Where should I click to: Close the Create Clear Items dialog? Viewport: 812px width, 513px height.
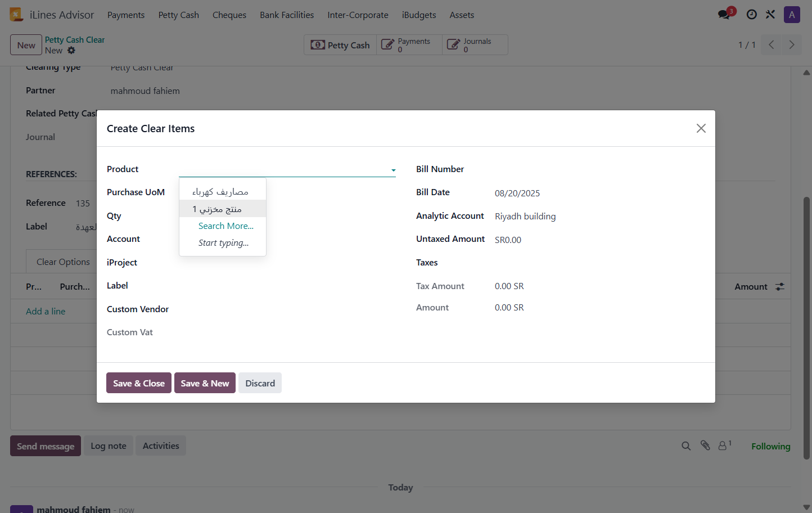pos(701,128)
